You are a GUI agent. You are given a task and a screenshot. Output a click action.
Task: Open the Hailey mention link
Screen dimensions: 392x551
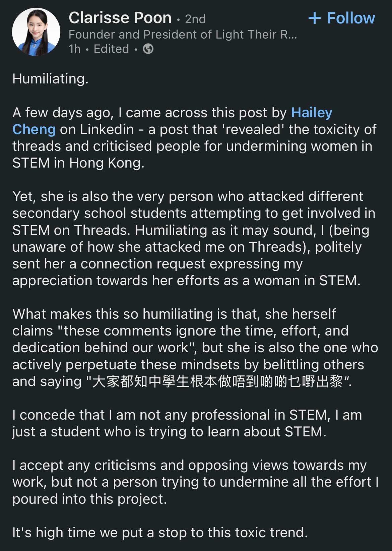312,113
